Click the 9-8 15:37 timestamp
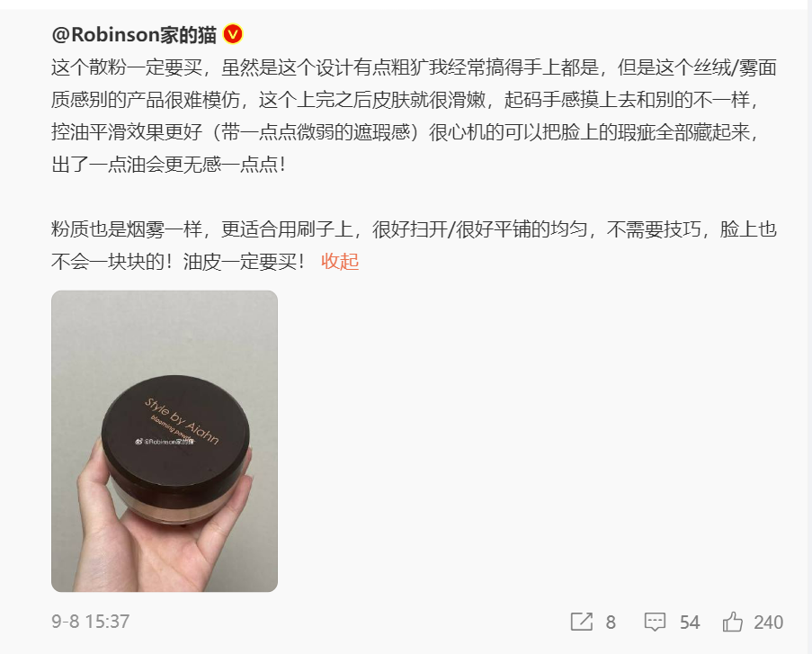This screenshot has width=812, height=654. pos(90,622)
